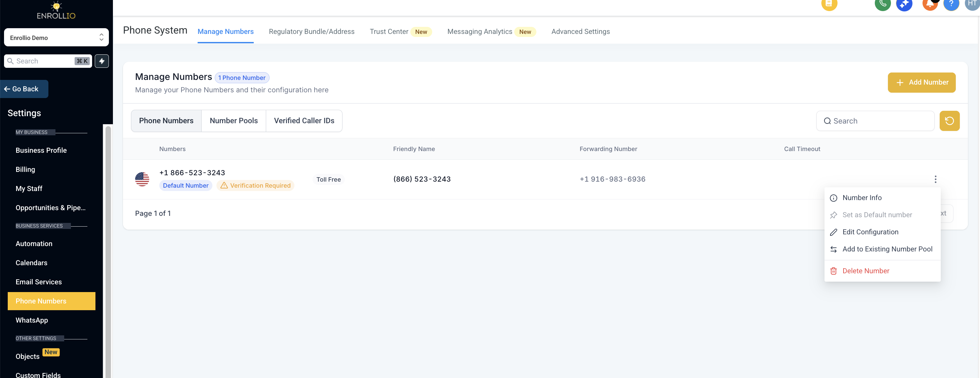
Task: Click the Toll Free label
Action: point(328,179)
